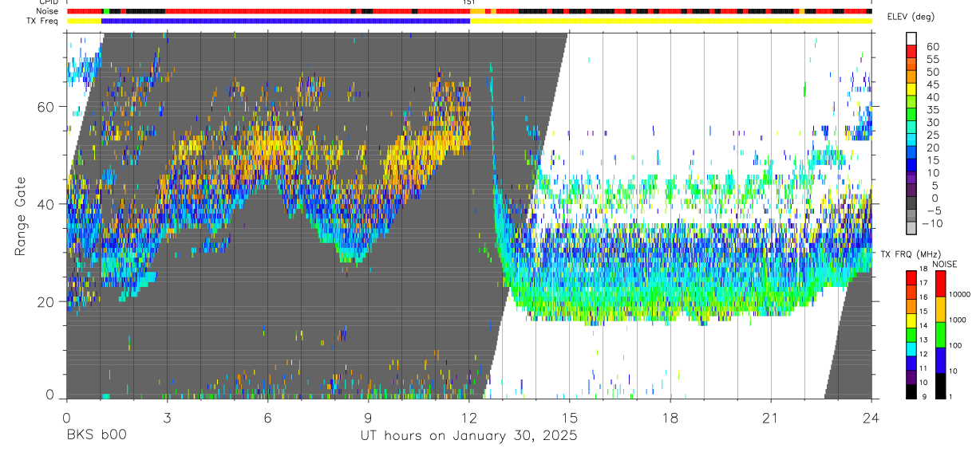
Task: Click the white top segment of the ELEV color bar
Action: [911, 39]
